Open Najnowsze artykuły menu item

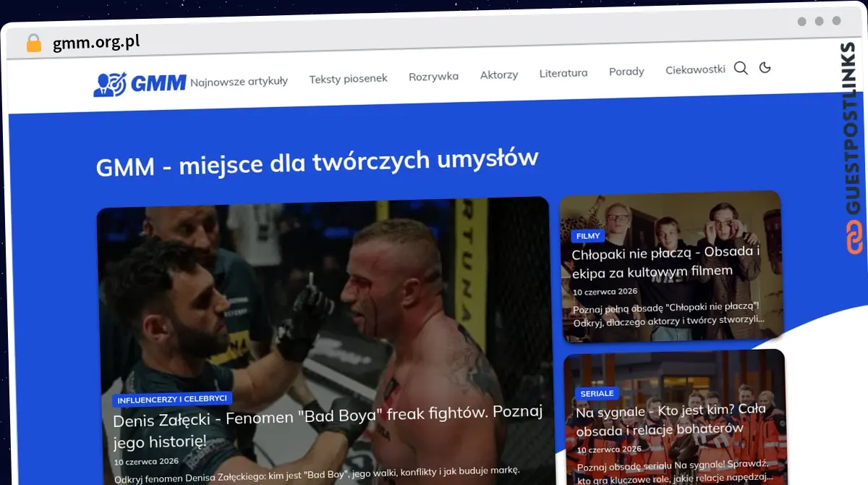pos(239,81)
